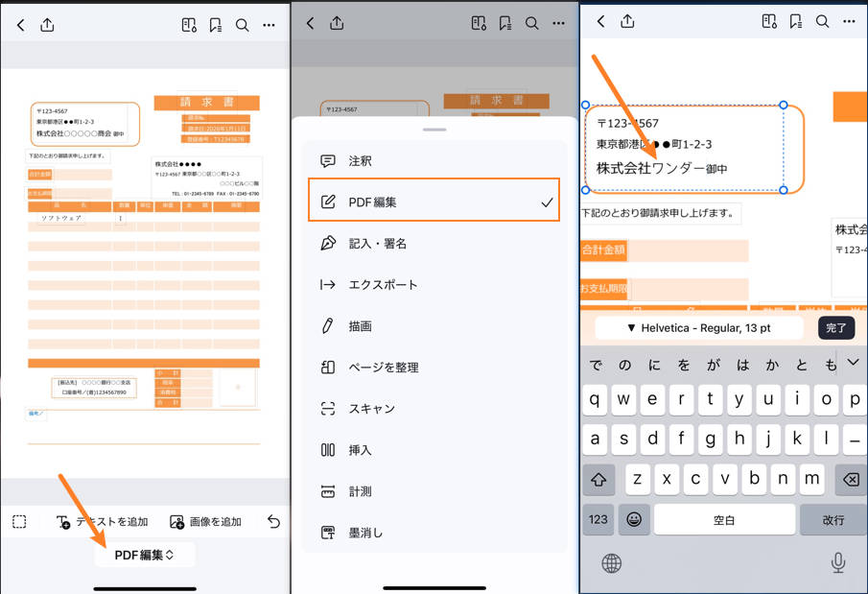Toggle PDF編集 mode off via its checkmark
This screenshot has width=868, height=594.
[547, 201]
